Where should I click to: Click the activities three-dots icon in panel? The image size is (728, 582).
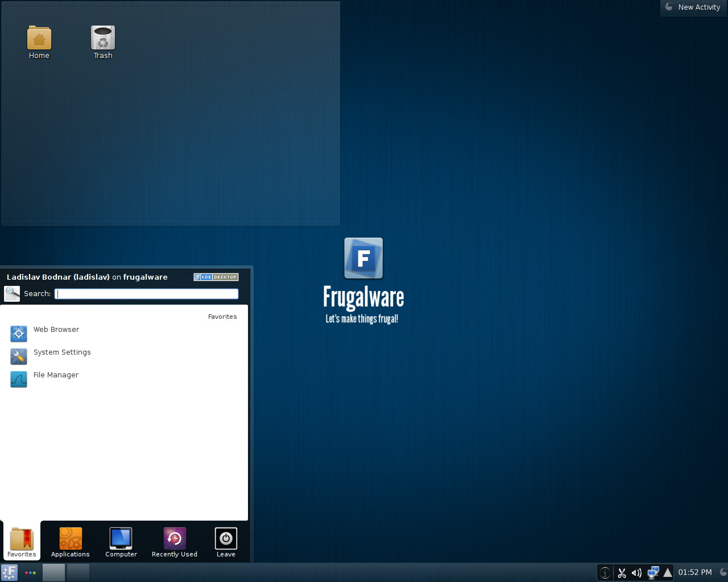coord(30,573)
